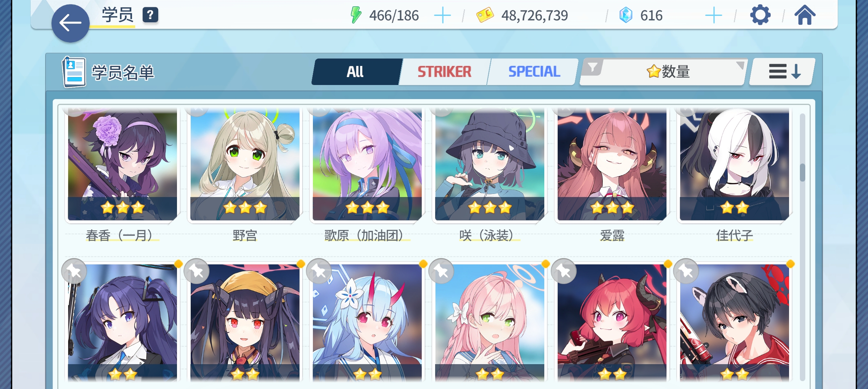The width and height of the screenshot is (868, 389).
Task: Toggle pin on blue-haired oni student card
Action: 319,271
